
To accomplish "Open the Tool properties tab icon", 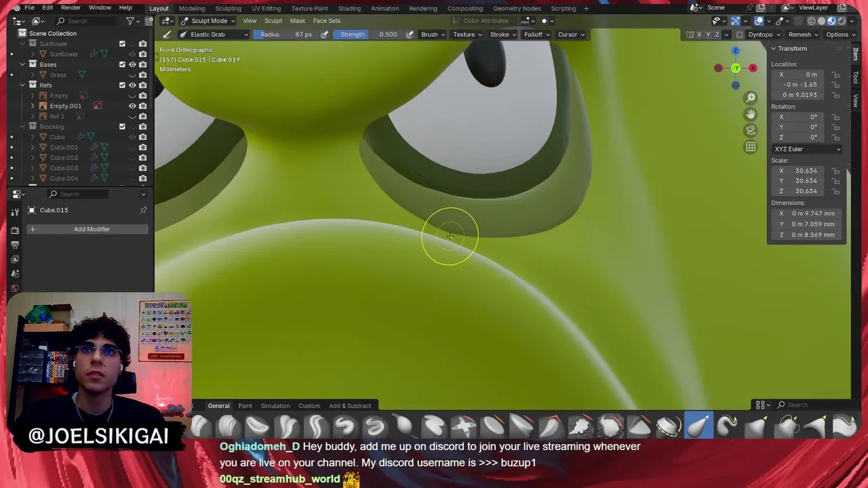I will pyautogui.click(x=15, y=213).
